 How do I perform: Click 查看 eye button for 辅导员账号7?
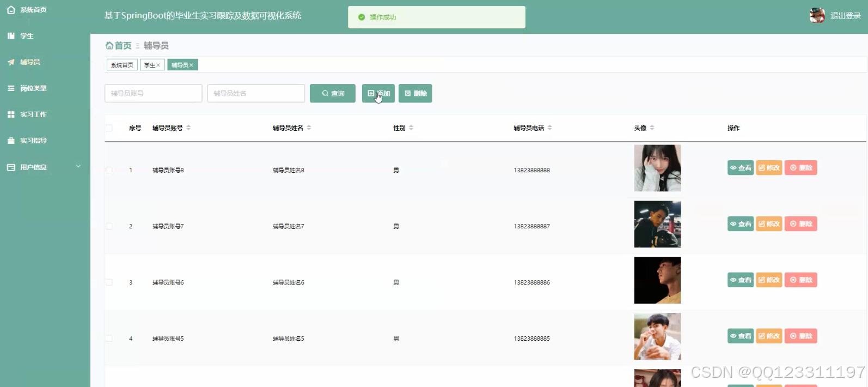click(x=741, y=224)
